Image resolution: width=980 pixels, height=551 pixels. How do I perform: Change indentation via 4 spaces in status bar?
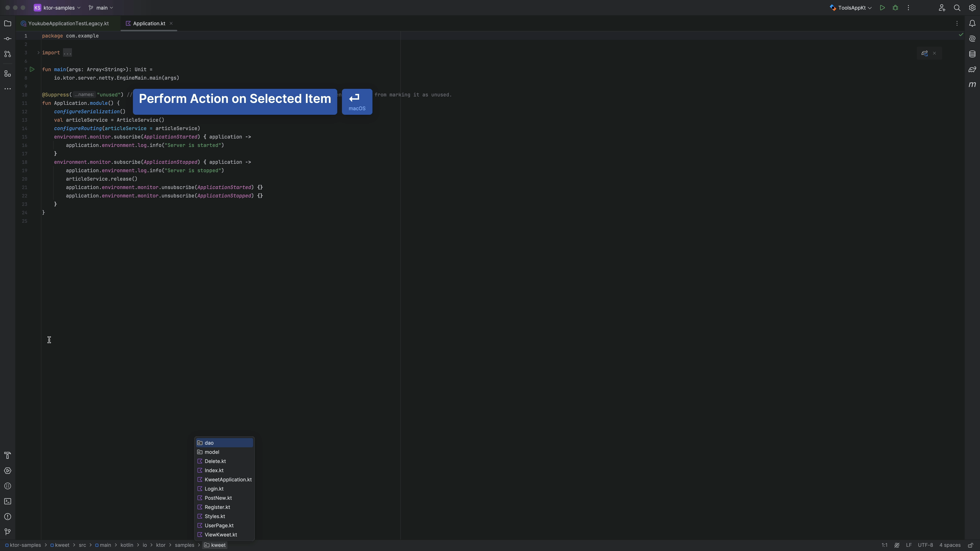click(x=950, y=545)
